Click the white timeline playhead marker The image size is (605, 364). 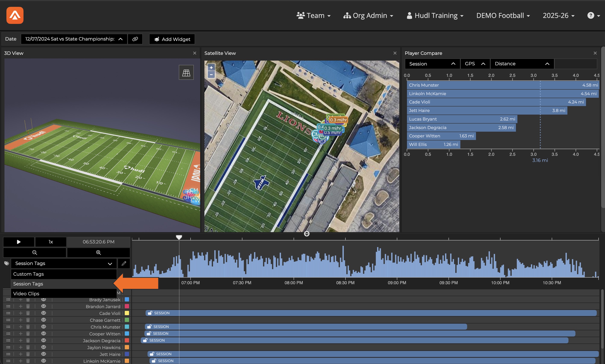[179, 237]
